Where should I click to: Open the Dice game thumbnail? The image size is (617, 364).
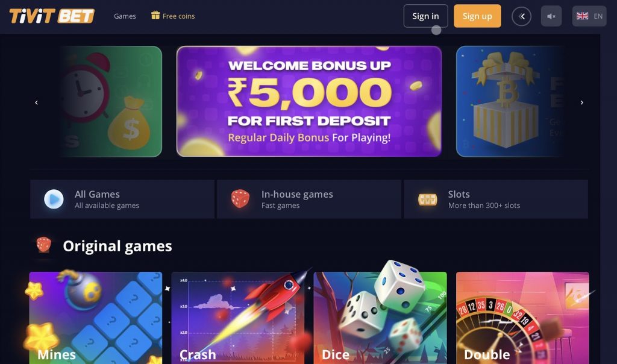tap(380, 318)
